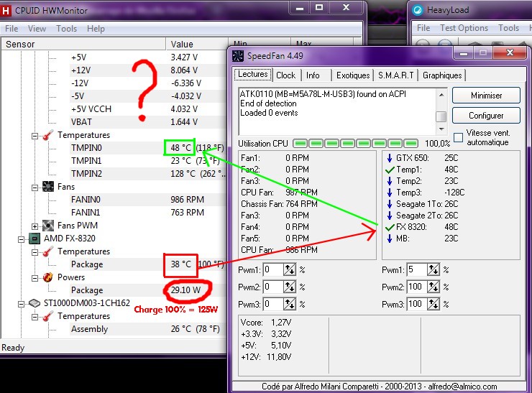Screen dimensions: 532x393
Task: Click SpeedFan log scrollbar thumb
Action: pyautogui.click(x=441, y=116)
